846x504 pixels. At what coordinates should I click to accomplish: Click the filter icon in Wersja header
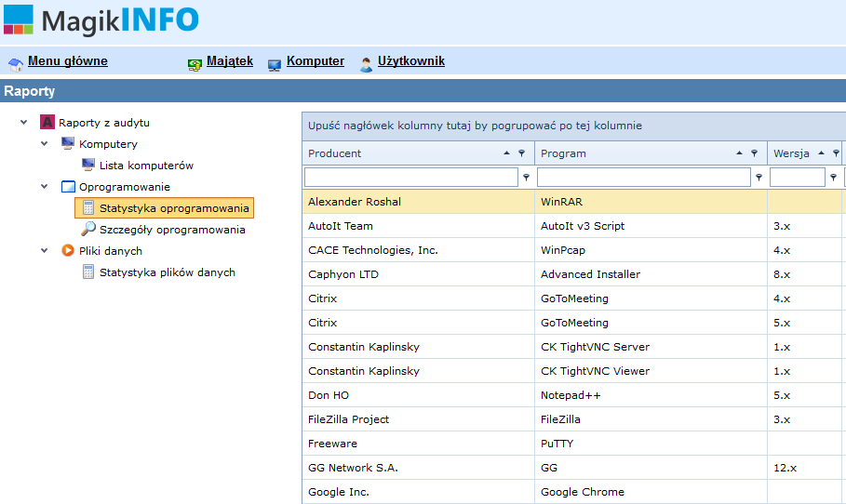click(836, 153)
